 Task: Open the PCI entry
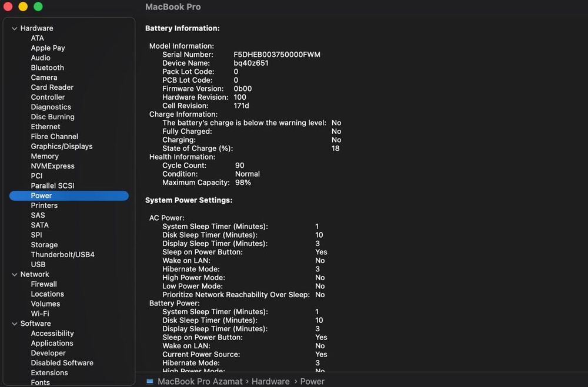[36, 176]
